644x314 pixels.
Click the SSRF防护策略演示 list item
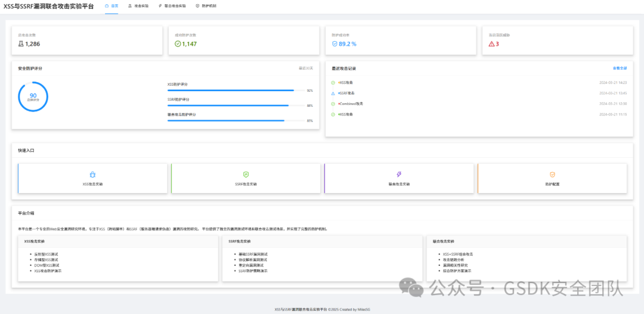click(x=253, y=271)
